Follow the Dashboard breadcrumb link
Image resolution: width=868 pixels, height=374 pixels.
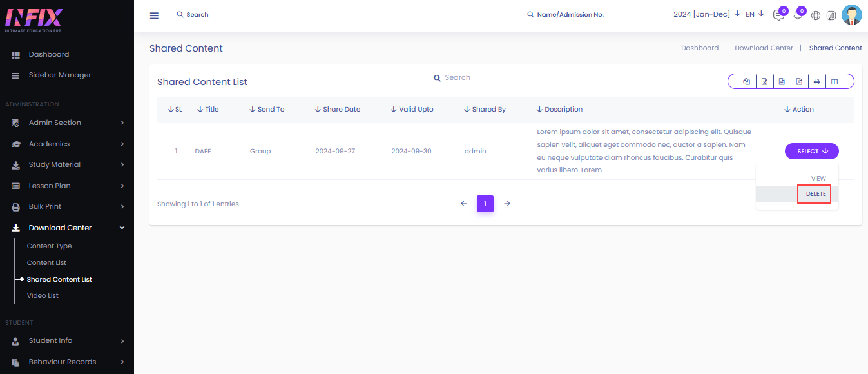point(700,48)
